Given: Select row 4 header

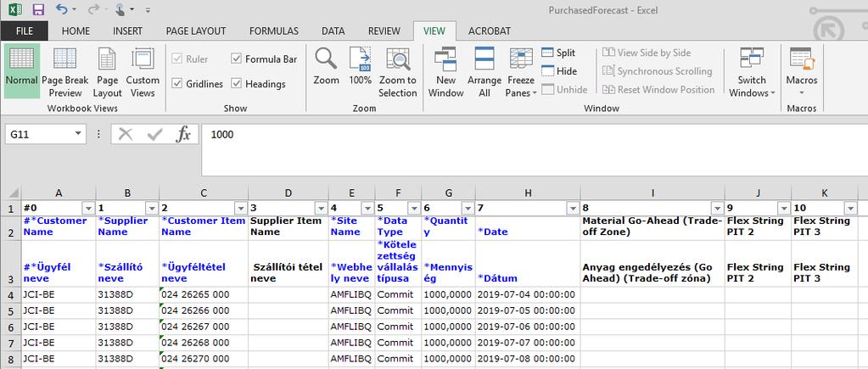Looking at the screenshot, I should point(10,295).
